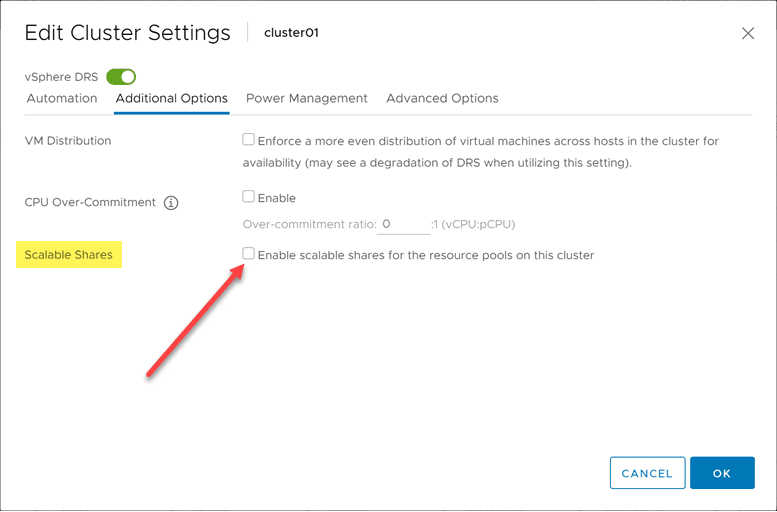Image resolution: width=777 pixels, height=512 pixels.
Task: Enable the VM Distribution checkbox
Action: pyautogui.click(x=249, y=140)
